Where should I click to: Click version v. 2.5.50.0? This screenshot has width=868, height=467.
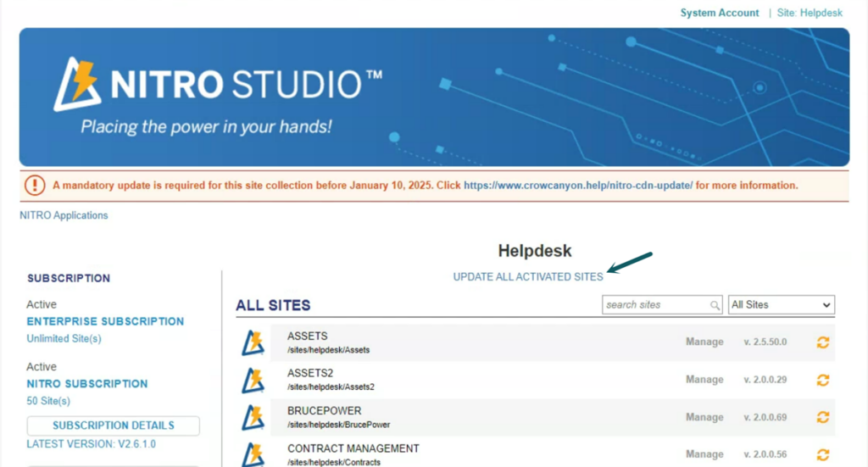click(x=765, y=342)
